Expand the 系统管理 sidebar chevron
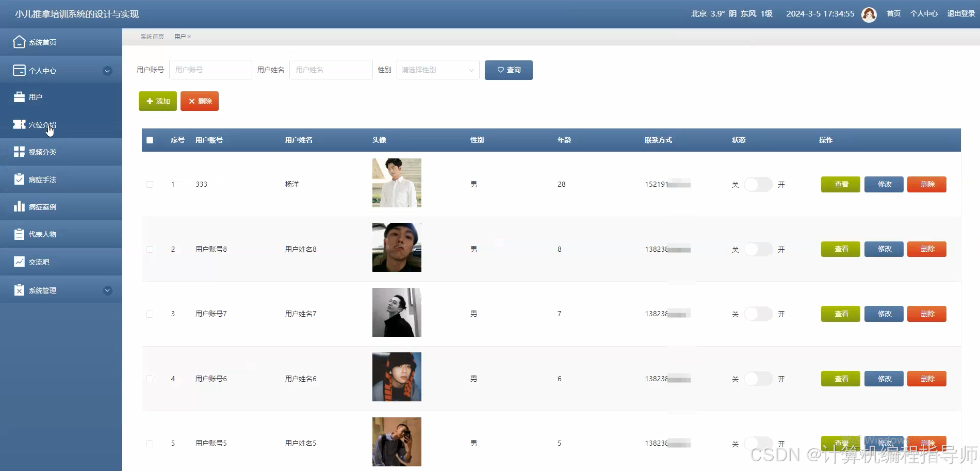The height and width of the screenshot is (471, 980). tap(107, 290)
